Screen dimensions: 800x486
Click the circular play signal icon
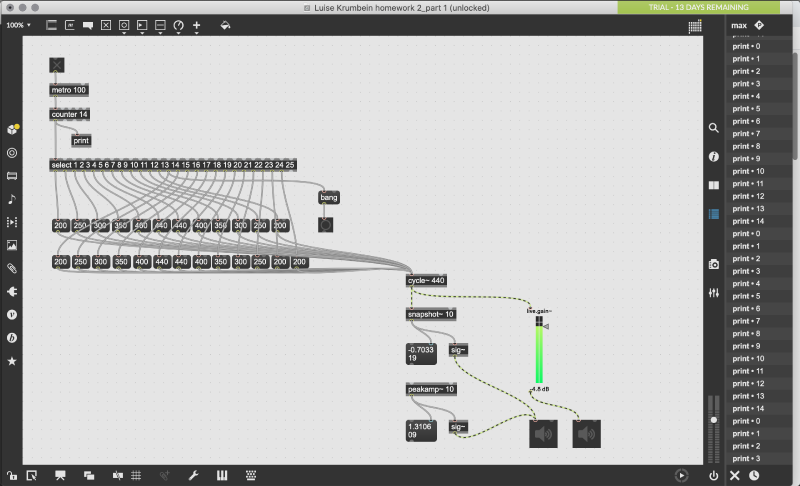coord(681,475)
